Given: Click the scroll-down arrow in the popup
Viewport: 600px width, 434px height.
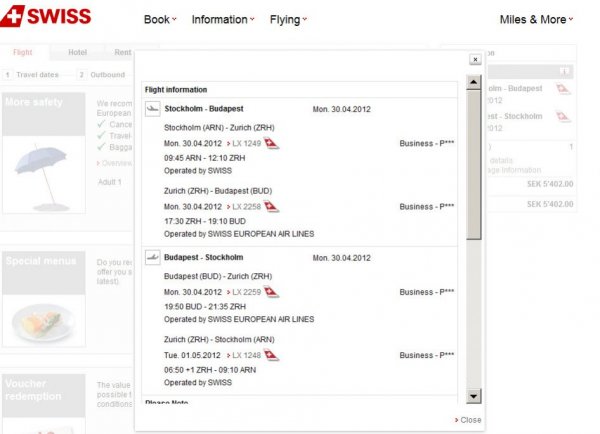Looking at the screenshot, I should click(475, 398).
